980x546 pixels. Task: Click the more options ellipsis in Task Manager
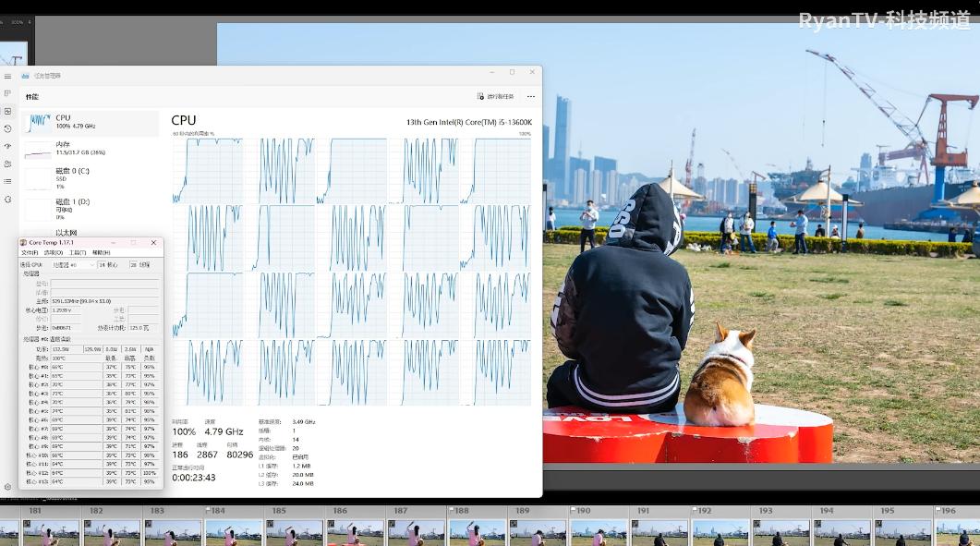530,96
